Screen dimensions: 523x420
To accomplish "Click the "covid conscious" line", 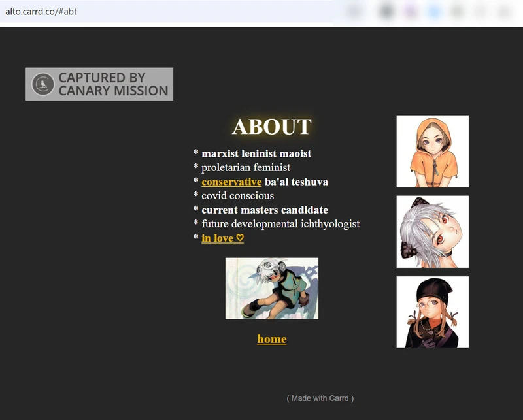I will 237,195.
